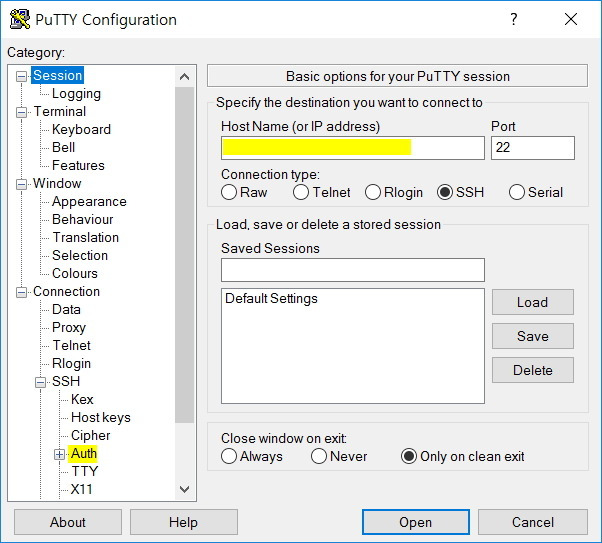Click the Port input field
The image size is (602, 543).
[x=533, y=148]
